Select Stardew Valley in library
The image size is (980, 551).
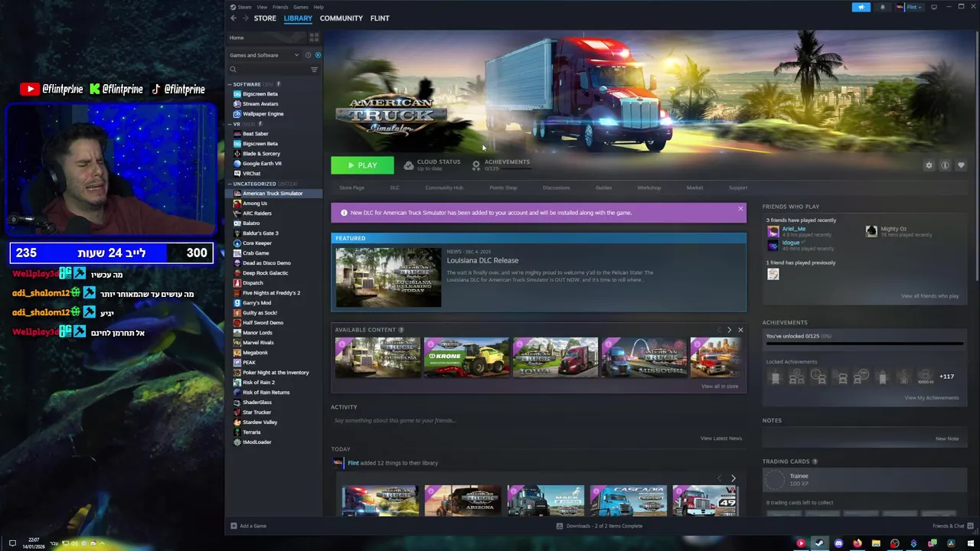260,422
